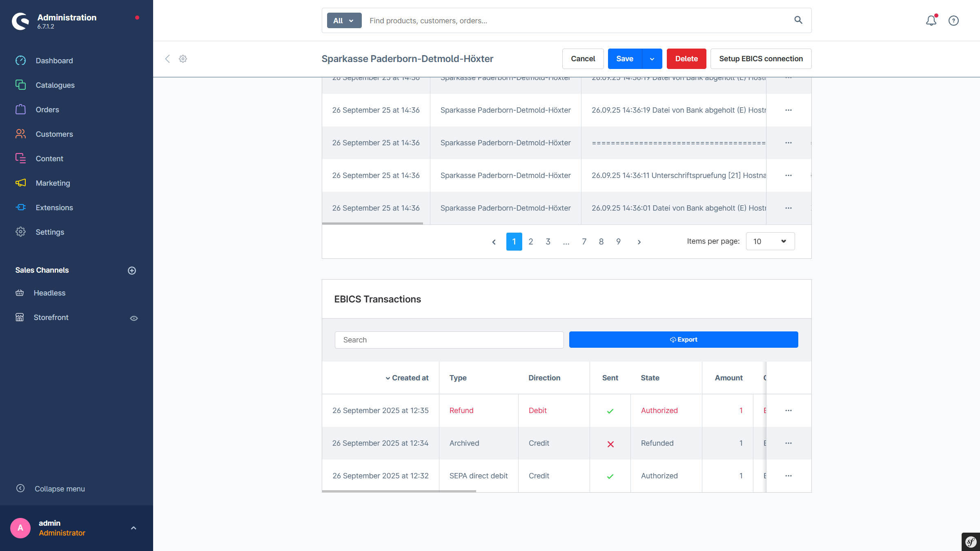Open the All search filter dropdown

344,20
